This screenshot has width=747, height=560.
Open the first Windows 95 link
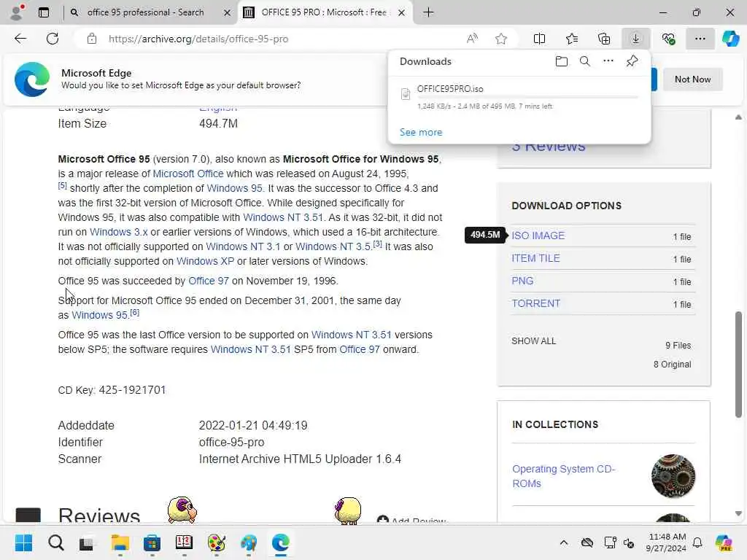click(x=234, y=188)
